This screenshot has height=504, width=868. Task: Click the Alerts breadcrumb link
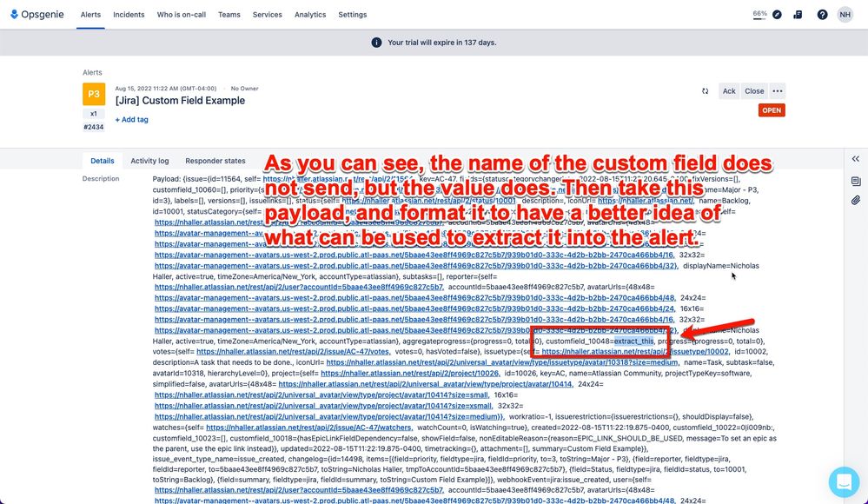(92, 72)
